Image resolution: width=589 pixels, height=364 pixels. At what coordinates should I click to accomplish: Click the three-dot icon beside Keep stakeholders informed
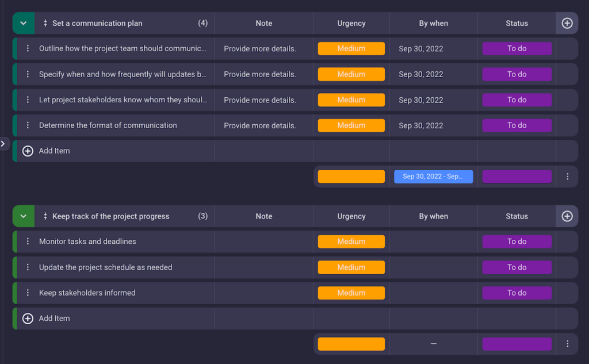click(27, 292)
